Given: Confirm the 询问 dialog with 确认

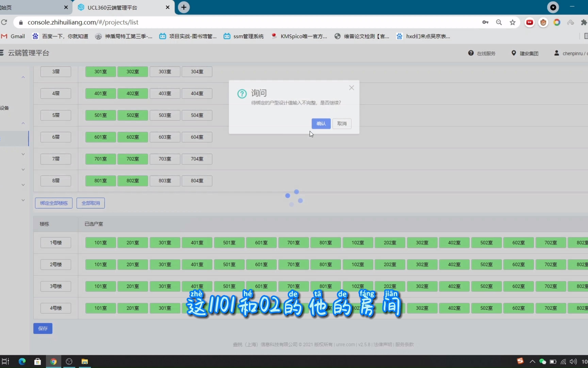Looking at the screenshot, I should [321, 124].
